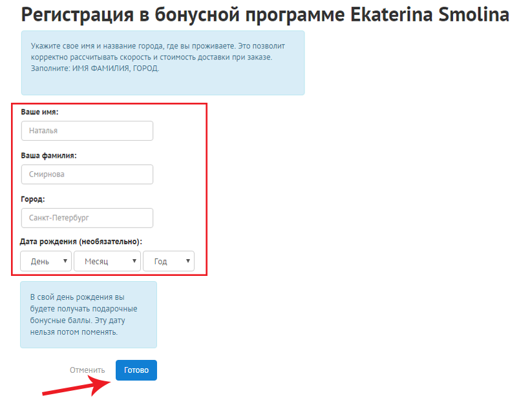This screenshot has height=420, width=530.
Task: Click the birthday bonus points info box
Action: (89, 315)
